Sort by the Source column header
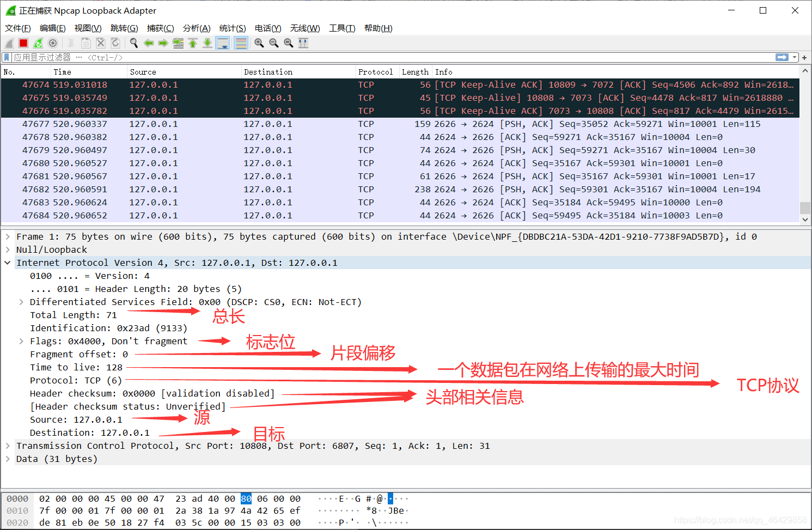 [x=184, y=72]
